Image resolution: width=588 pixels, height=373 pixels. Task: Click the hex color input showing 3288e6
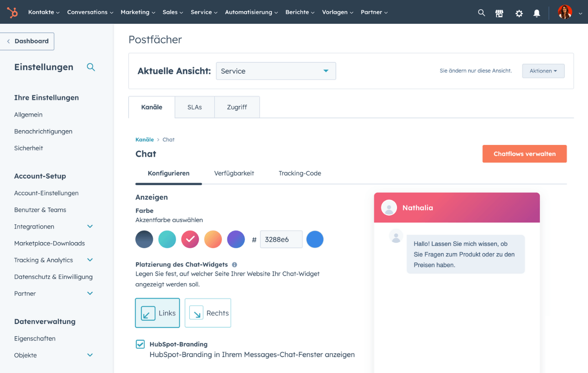pos(281,239)
